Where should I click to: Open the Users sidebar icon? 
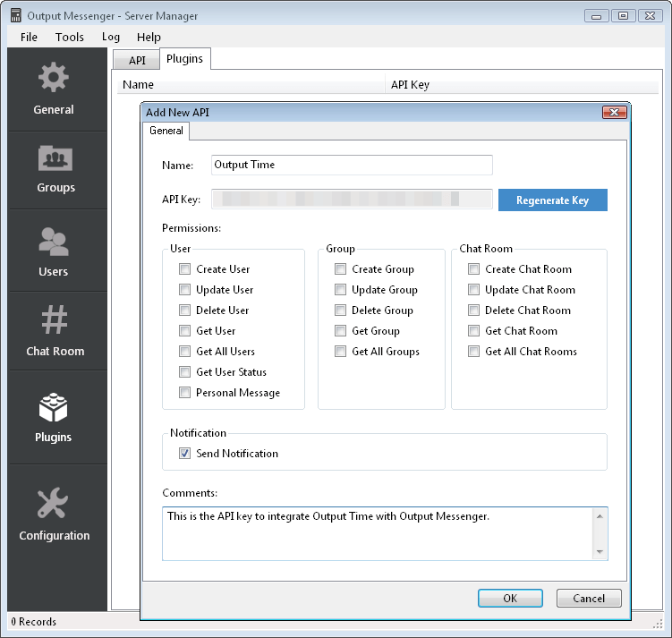(53, 242)
